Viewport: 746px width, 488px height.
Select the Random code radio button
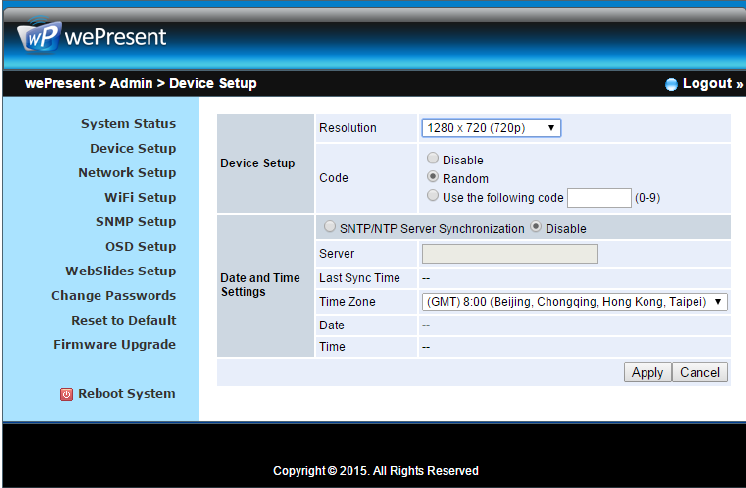point(433,176)
